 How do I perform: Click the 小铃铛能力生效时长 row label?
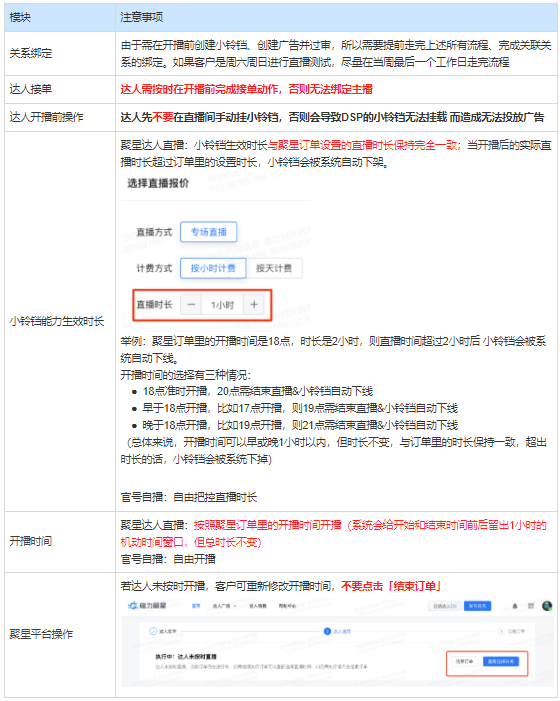coord(57,321)
